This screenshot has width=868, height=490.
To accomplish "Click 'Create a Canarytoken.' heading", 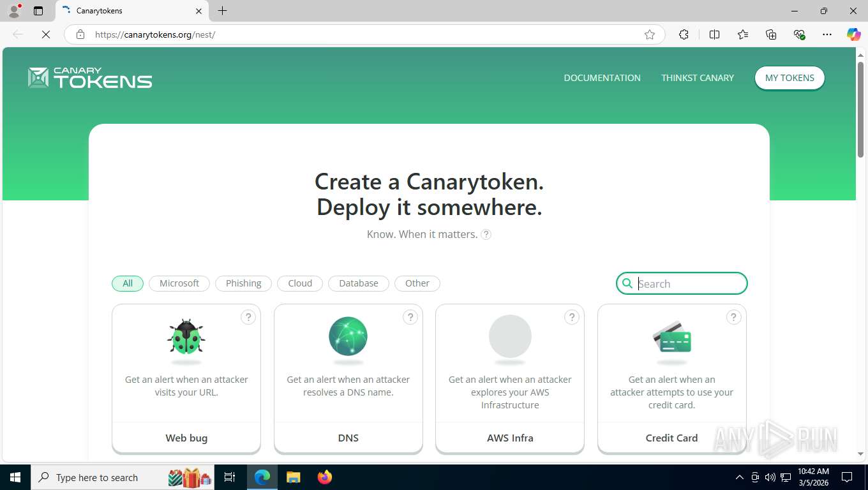I will coord(430,182).
